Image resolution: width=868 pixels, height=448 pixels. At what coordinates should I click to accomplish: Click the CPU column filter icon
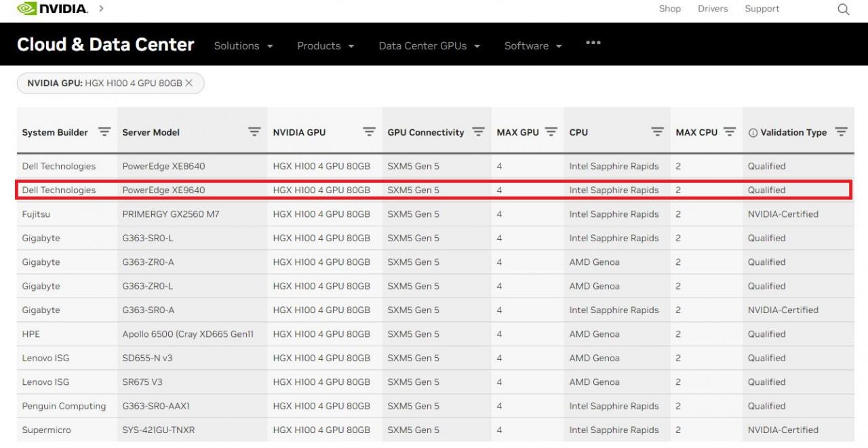coord(657,131)
